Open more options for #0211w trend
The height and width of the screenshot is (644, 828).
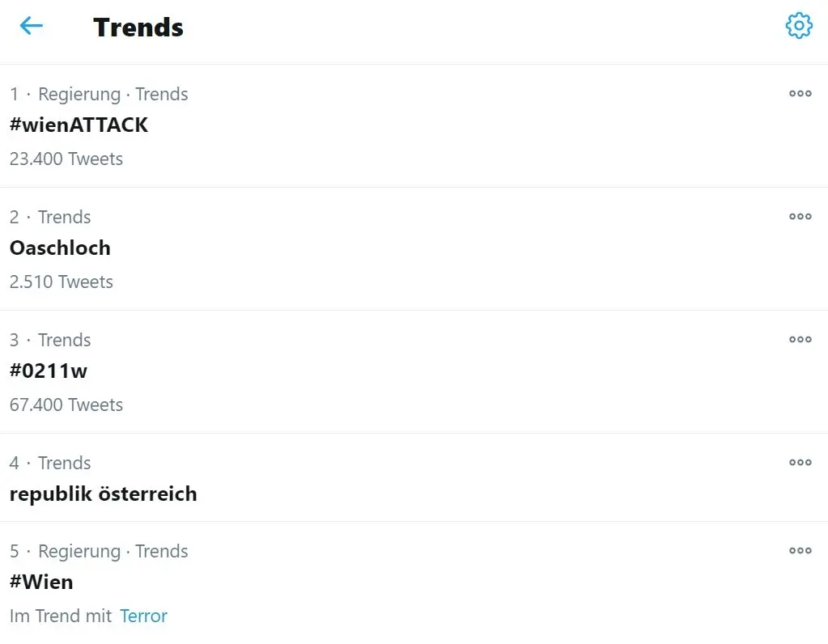(800, 340)
